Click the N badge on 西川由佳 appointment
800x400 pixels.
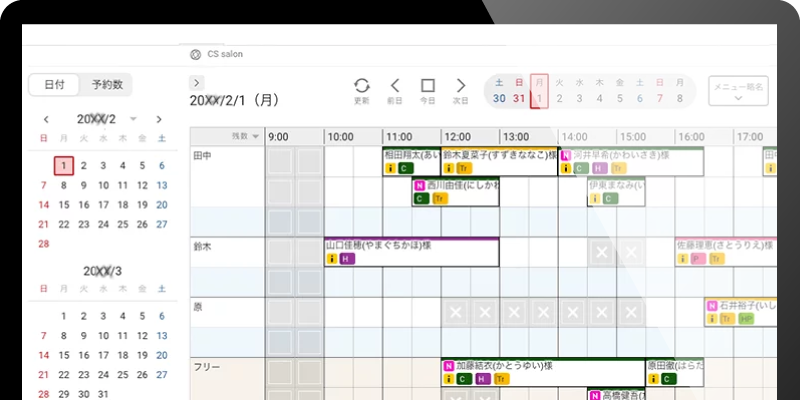coord(419,185)
